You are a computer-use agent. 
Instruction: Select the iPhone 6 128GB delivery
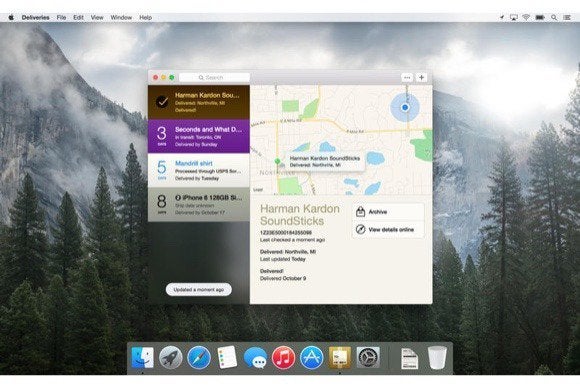pyautogui.click(x=199, y=204)
